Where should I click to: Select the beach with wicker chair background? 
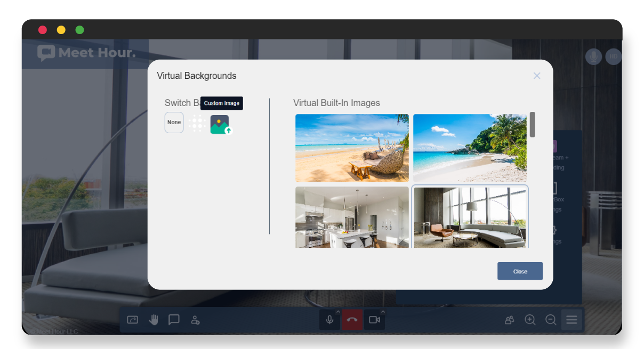[352, 148]
